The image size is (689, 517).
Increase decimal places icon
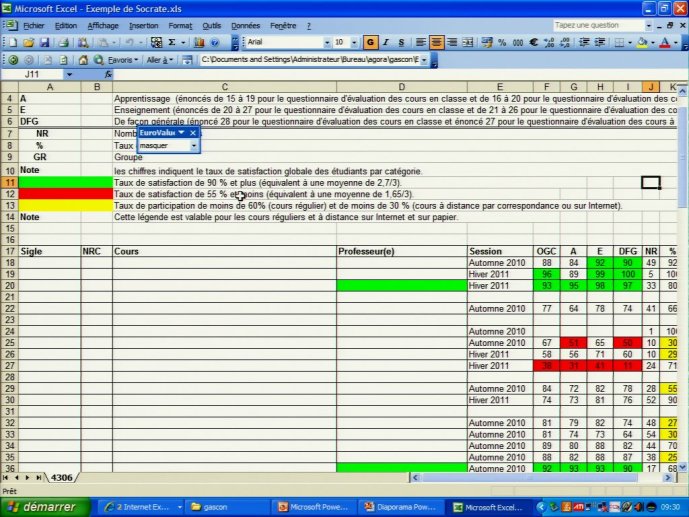coord(549,43)
